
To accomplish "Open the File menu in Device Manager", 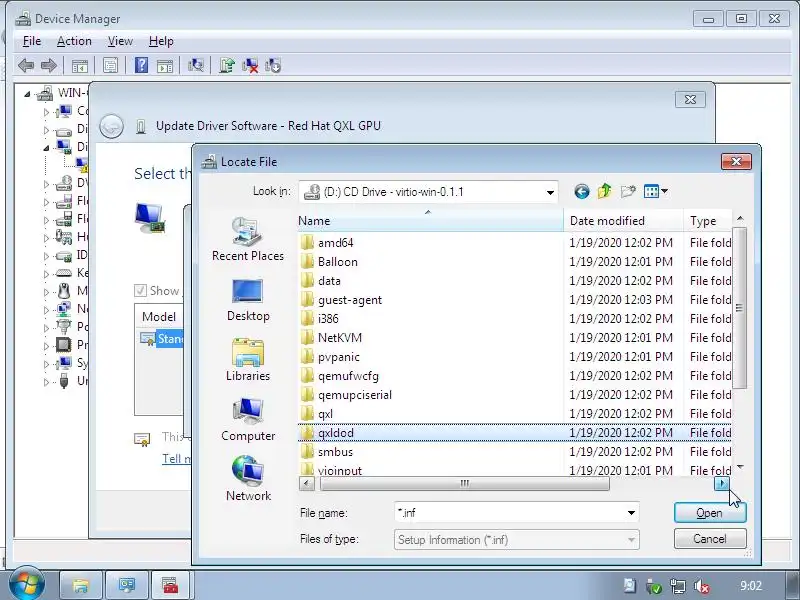I will (32, 41).
